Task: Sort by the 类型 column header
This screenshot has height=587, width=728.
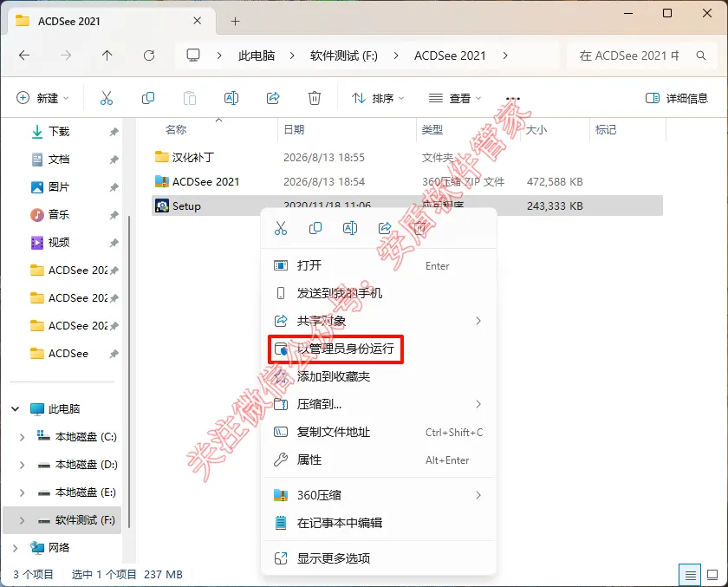Action: [x=432, y=129]
